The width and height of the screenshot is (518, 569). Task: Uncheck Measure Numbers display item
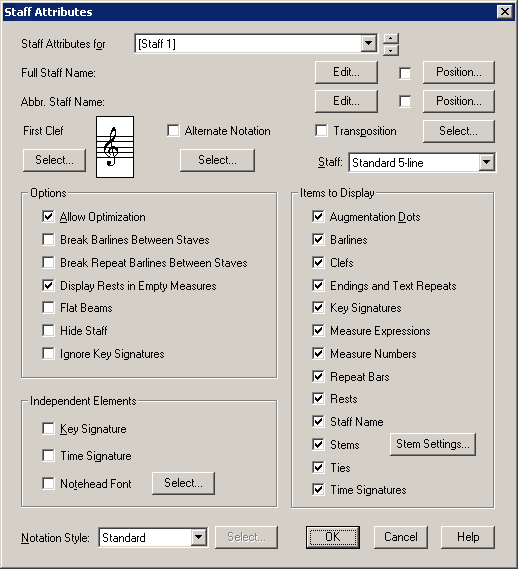click(x=318, y=353)
